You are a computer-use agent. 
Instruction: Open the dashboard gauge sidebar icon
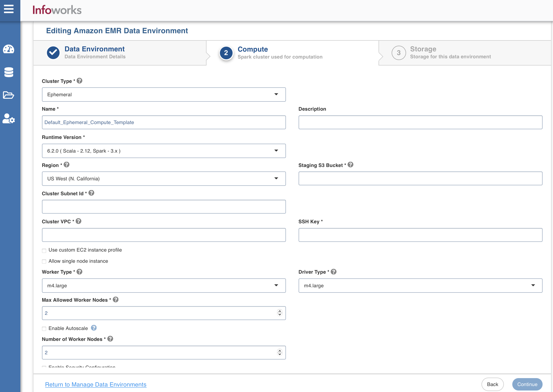click(x=9, y=49)
